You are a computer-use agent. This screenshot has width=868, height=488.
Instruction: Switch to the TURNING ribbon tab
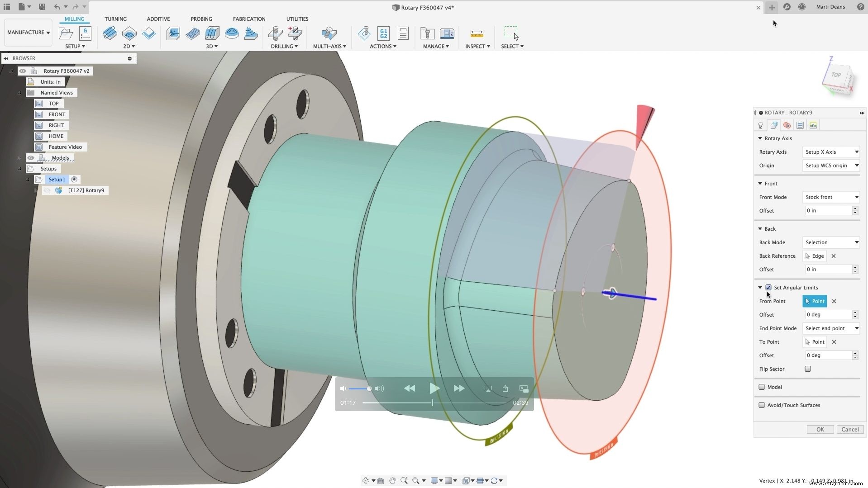[115, 19]
